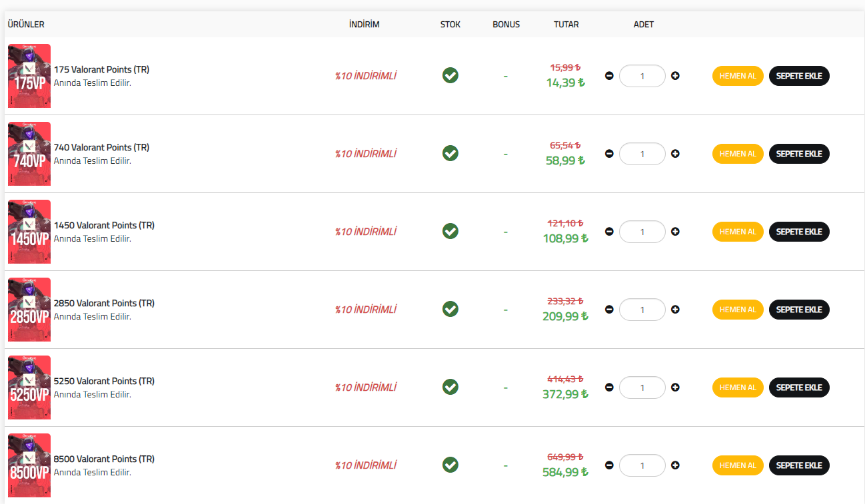Focus quantity field for 740 Valorant Points

coord(642,154)
